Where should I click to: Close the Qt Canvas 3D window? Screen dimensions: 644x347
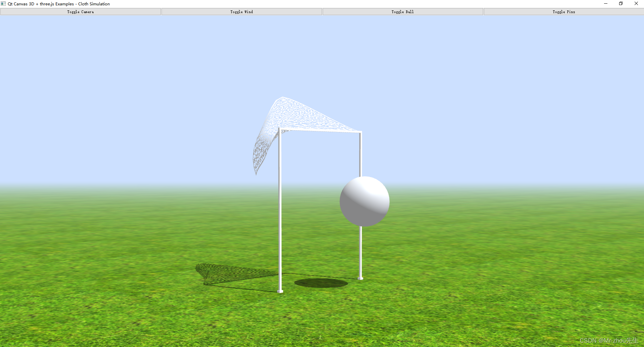click(x=636, y=4)
